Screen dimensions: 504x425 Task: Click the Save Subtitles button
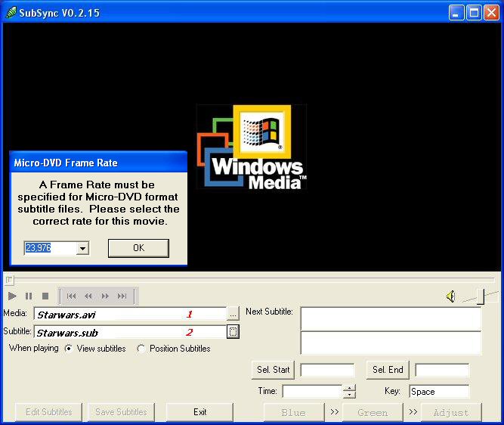pos(121,412)
